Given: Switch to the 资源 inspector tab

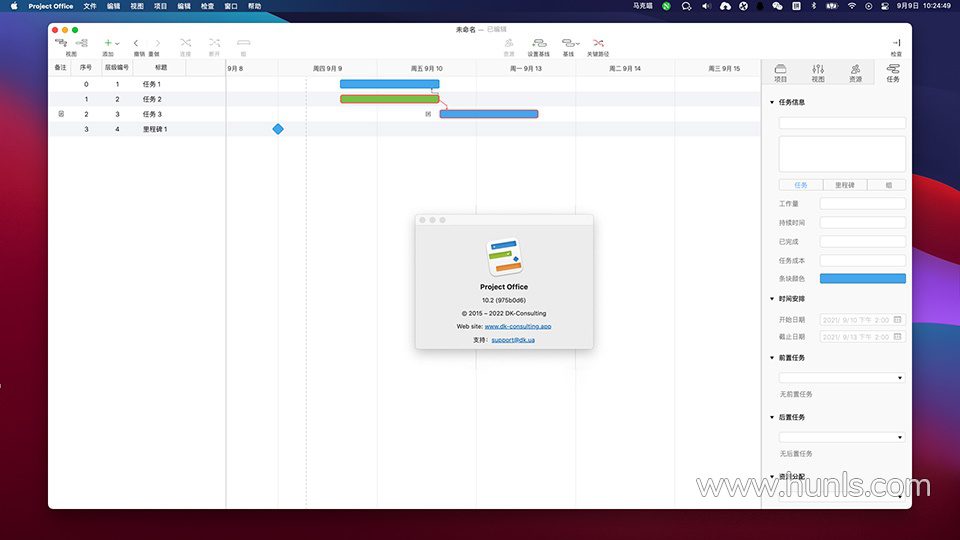Looking at the screenshot, I should (x=855, y=73).
